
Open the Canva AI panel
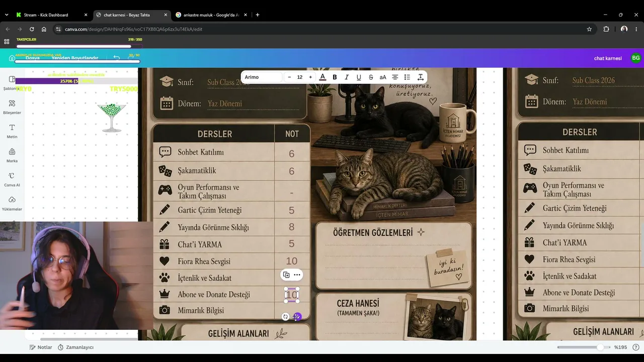[12, 179]
